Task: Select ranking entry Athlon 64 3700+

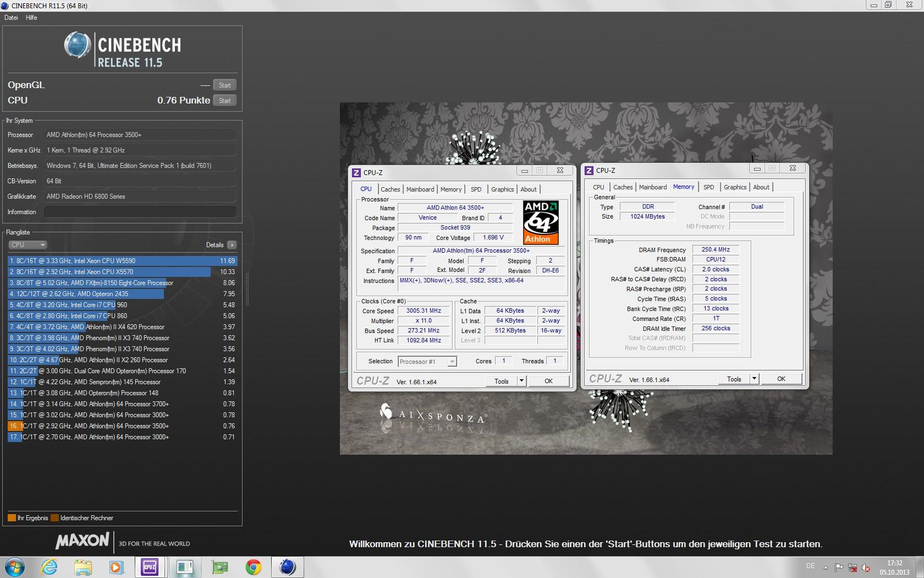Action: 123,404
